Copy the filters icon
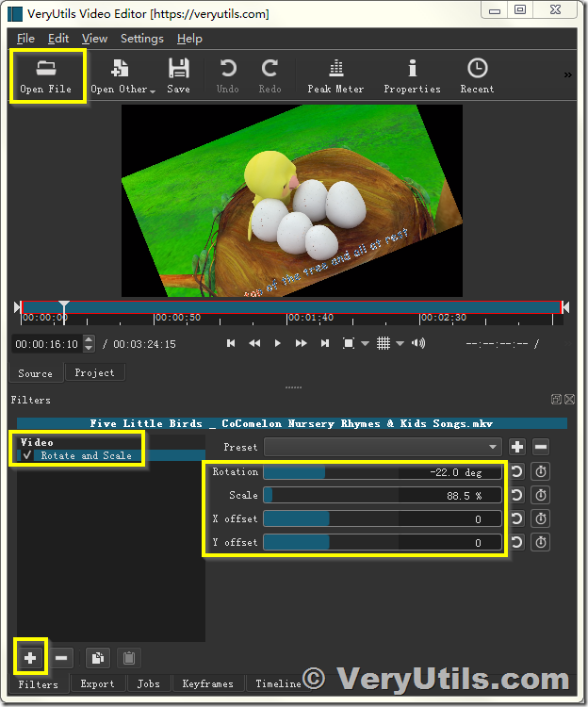The image size is (588, 707). coord(98,658)
